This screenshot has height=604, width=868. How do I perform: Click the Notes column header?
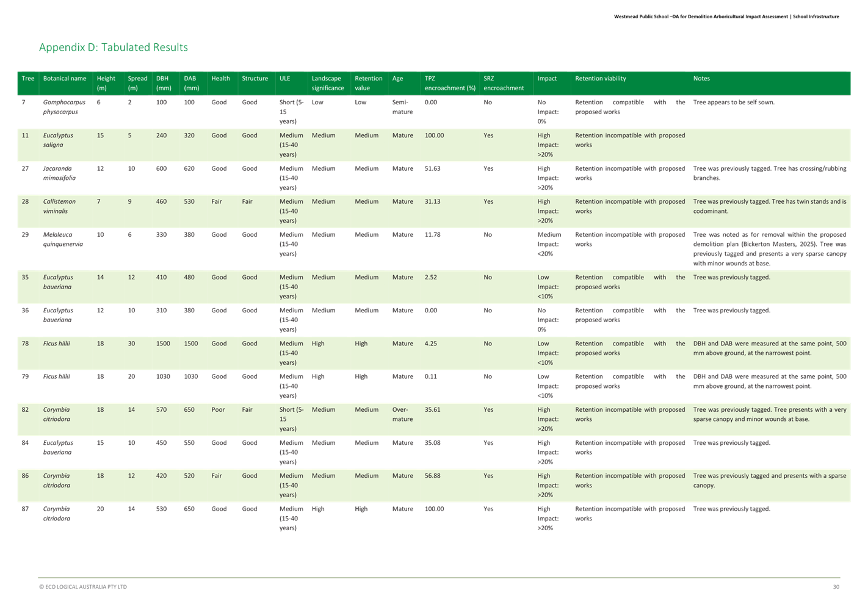click(x=701, y=79)
